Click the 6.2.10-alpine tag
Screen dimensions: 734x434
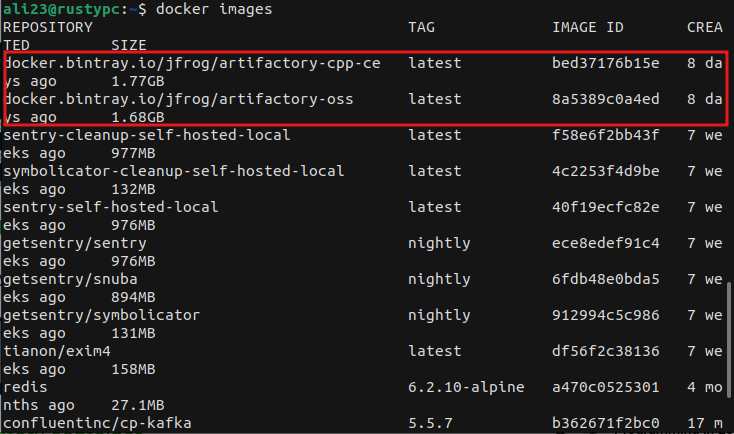[466, 388]
